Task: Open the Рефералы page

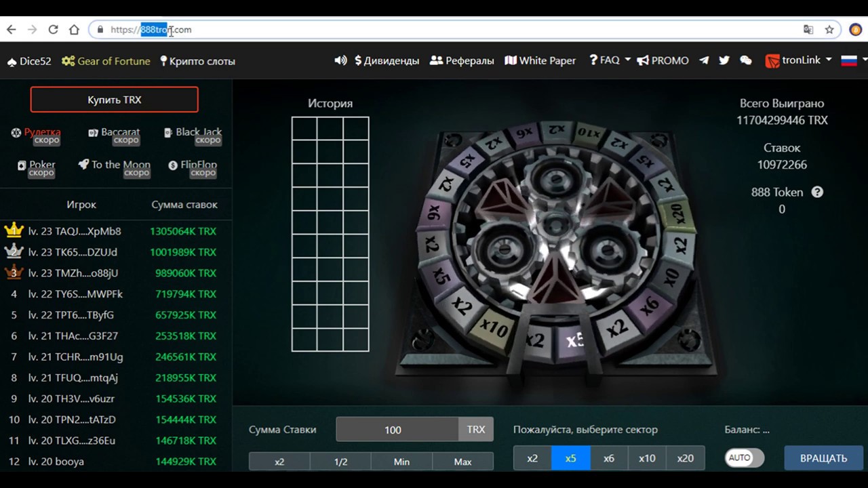Action: (462, 60)
